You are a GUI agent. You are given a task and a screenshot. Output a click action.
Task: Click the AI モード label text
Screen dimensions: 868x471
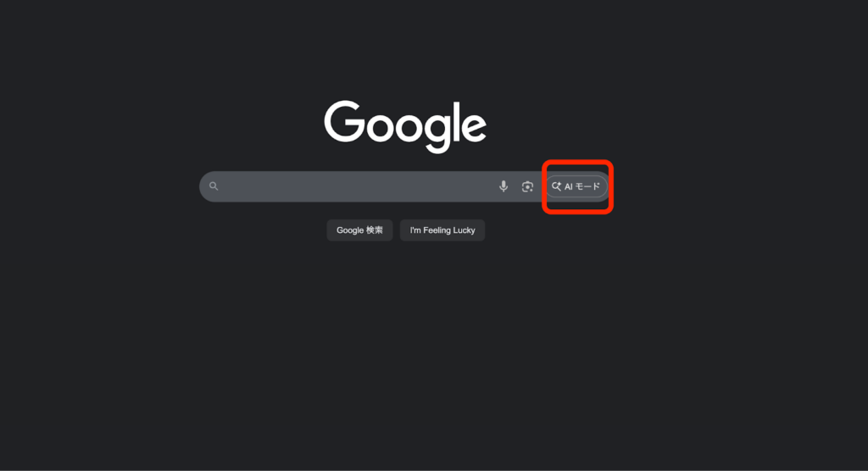coord(581,186)
